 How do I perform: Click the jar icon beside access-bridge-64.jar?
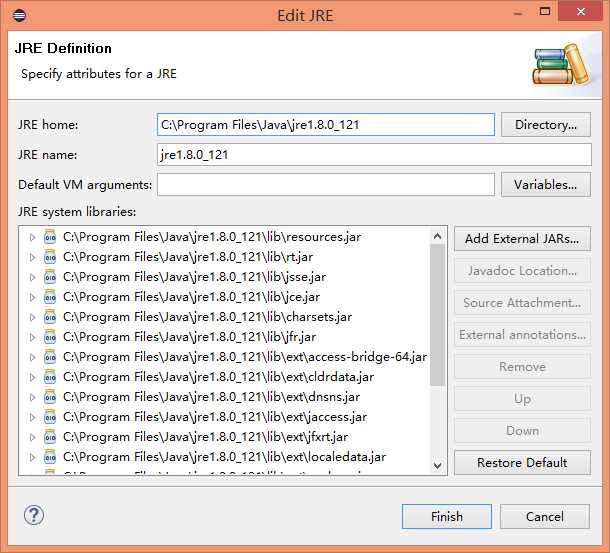[x=50, y=357]
